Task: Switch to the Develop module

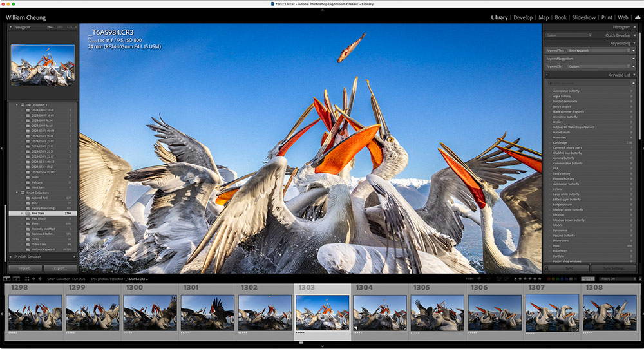Action: tap(523, 17)
